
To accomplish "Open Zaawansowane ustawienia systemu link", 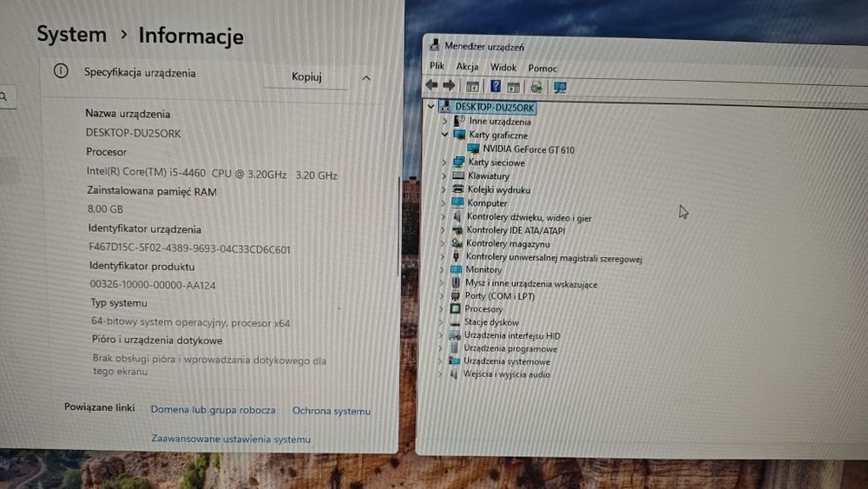I will 231,439.
